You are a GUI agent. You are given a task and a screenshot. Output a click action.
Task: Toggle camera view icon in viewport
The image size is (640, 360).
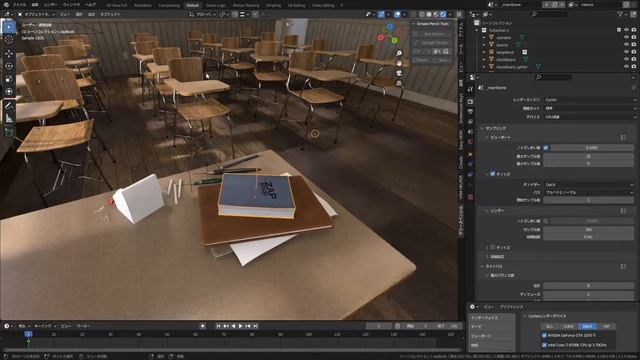coord(399,73)
